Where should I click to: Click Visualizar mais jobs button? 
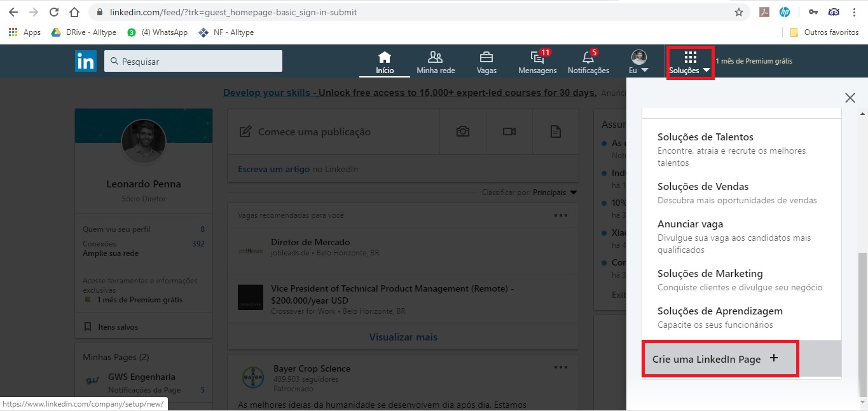tap(403, 337)
